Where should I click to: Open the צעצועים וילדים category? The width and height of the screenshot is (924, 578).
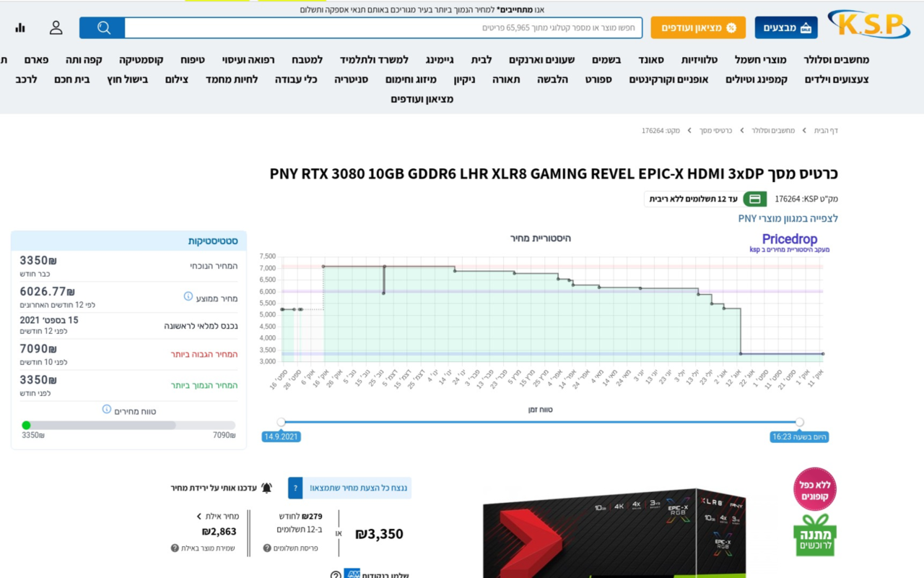tap(837, 79)
